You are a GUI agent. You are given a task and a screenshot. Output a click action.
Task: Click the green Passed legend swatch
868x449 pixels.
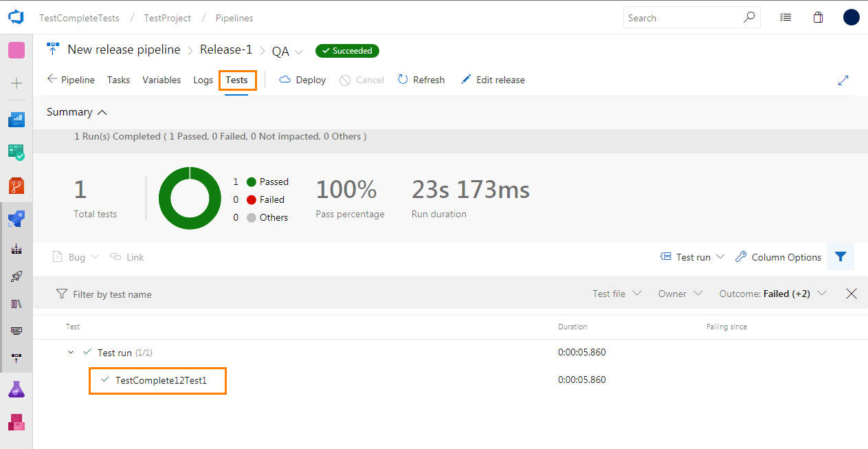tap(252, 182)
